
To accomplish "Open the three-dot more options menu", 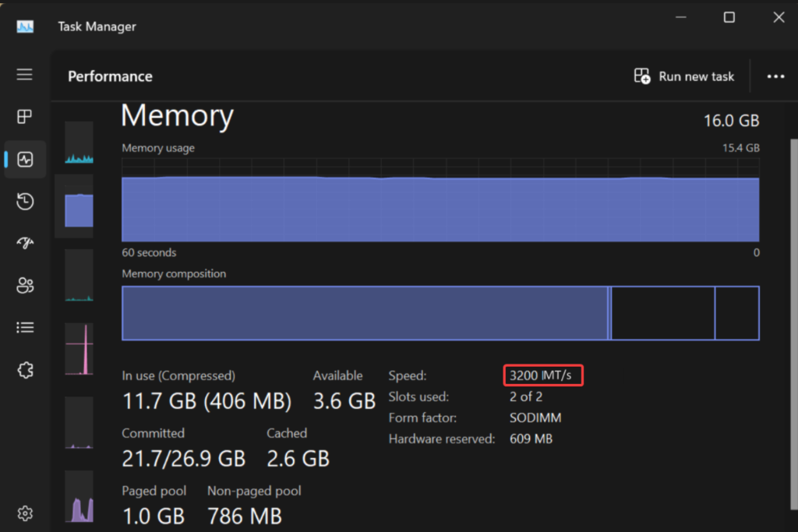I will tap(775, 76).
